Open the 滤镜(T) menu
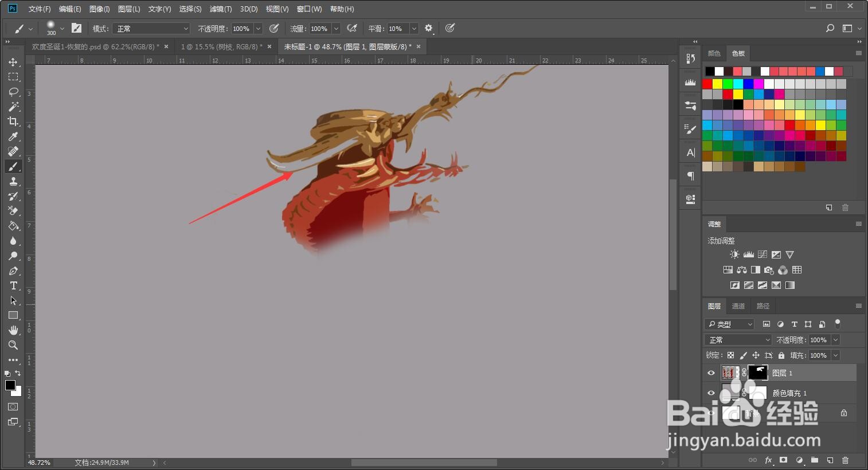This screenshot has height=470, width=868. click(221, 9)
